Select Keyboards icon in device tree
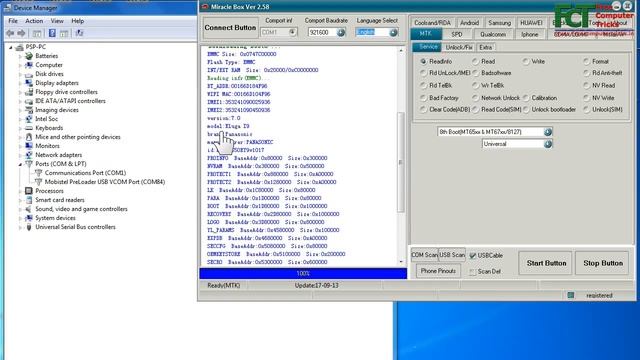 coord(29,128)
